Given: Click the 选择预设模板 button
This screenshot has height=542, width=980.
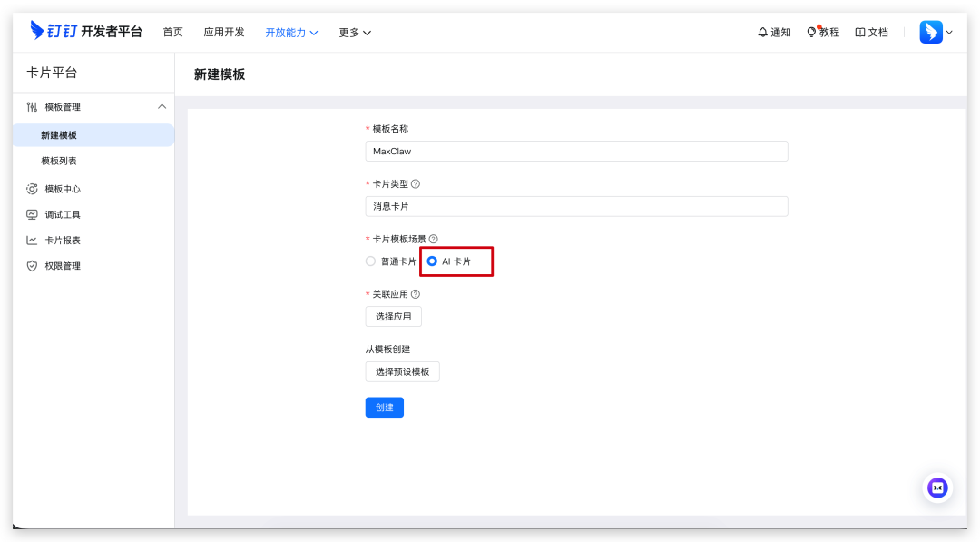Looking at the screenshot, I should (x=402, y=371).
